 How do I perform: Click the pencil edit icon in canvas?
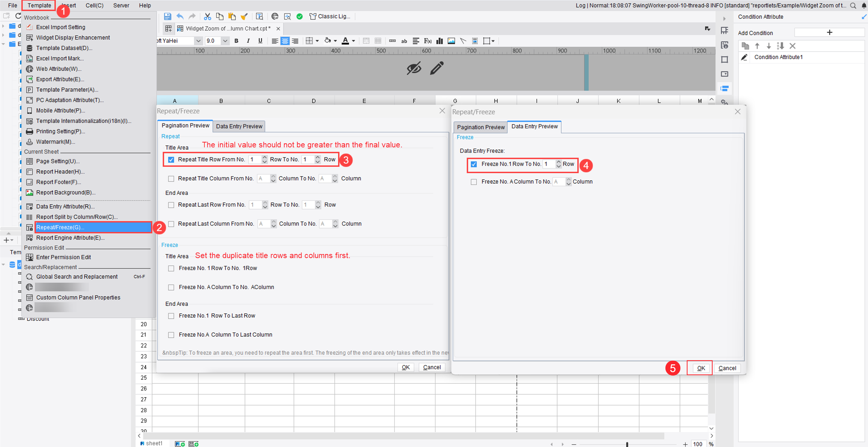tap(437, 68)
